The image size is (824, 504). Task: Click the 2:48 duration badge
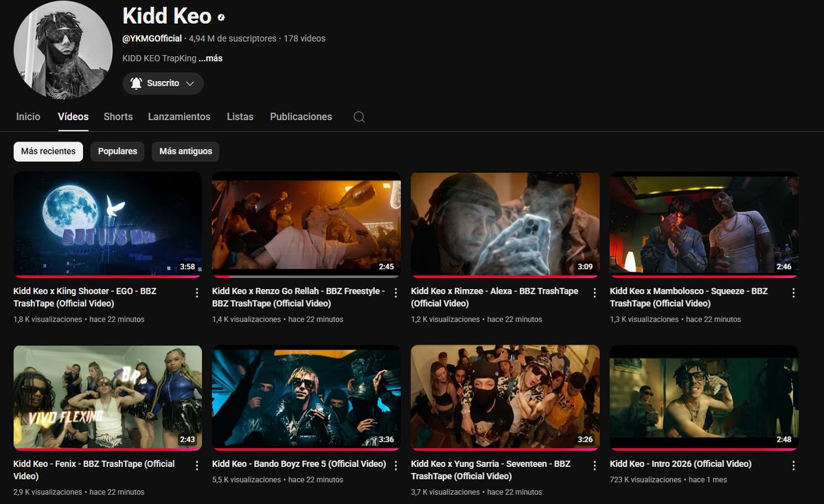[783, 439]
